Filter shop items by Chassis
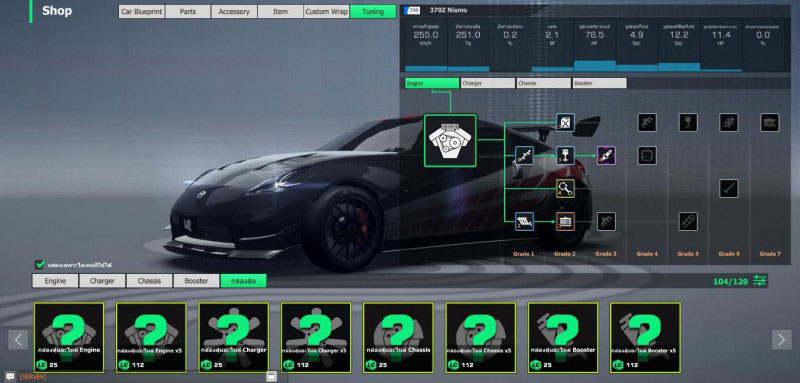800x383 pixels. point(149,280)
